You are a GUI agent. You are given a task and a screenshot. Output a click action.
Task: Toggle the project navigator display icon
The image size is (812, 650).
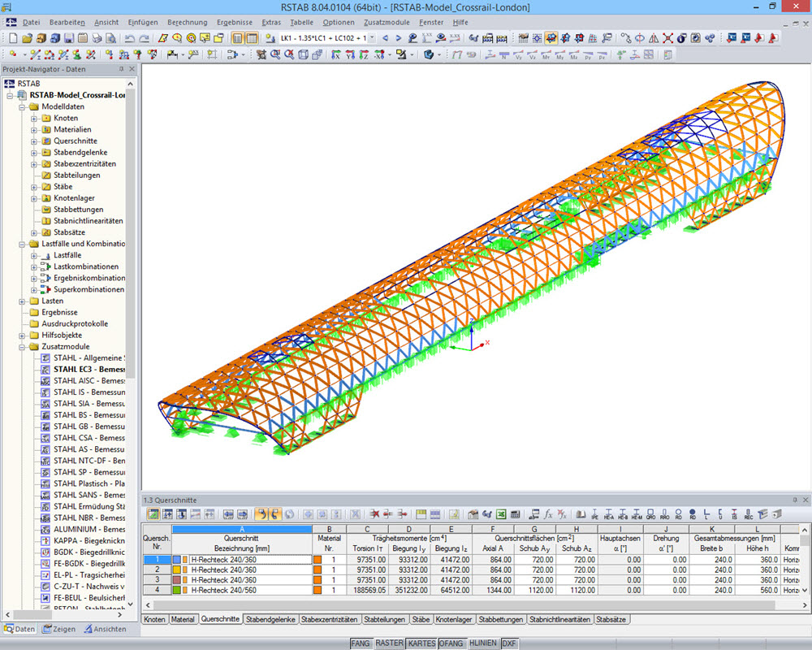pos(238,38)
